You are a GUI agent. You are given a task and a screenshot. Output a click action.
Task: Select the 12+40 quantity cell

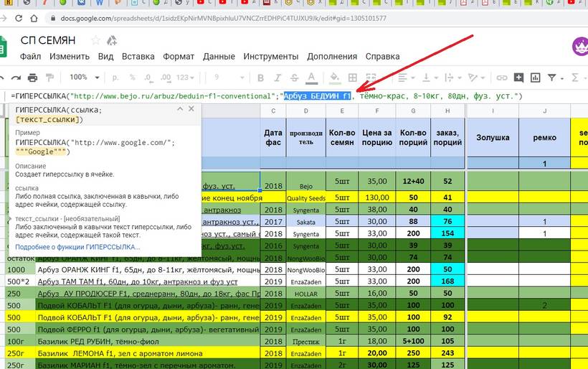pyautogui.click(x=413, y=182)
